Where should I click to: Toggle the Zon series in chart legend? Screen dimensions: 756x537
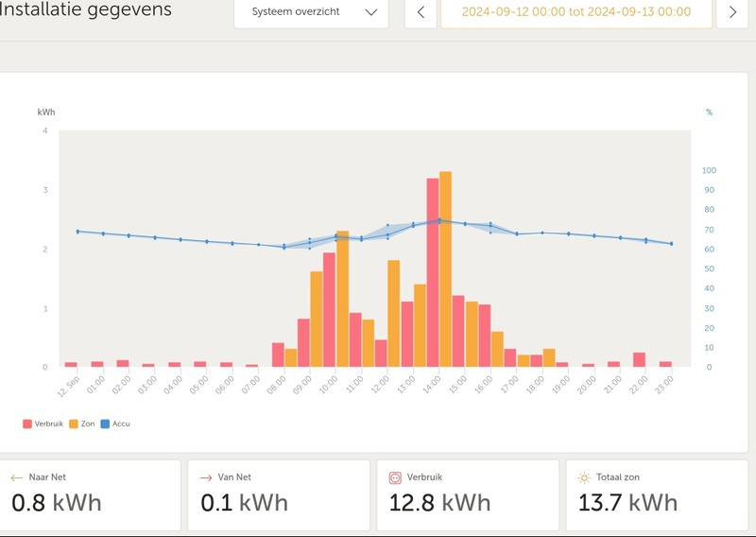click(x=89, y=424)
